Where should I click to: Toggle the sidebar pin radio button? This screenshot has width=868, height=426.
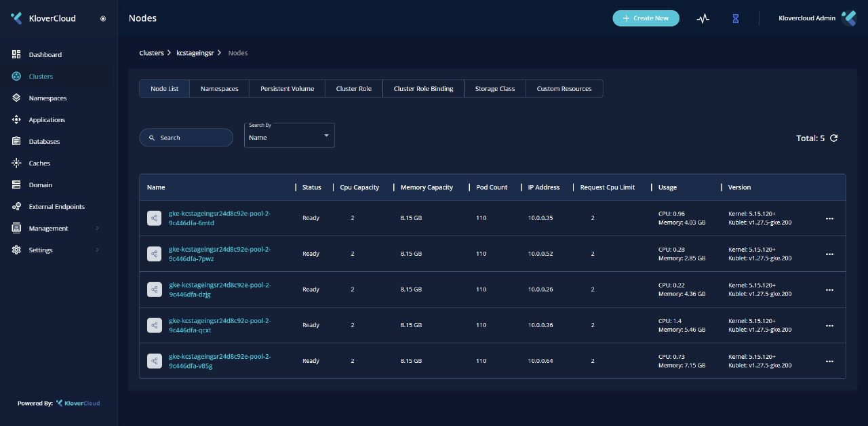point(103,18)
